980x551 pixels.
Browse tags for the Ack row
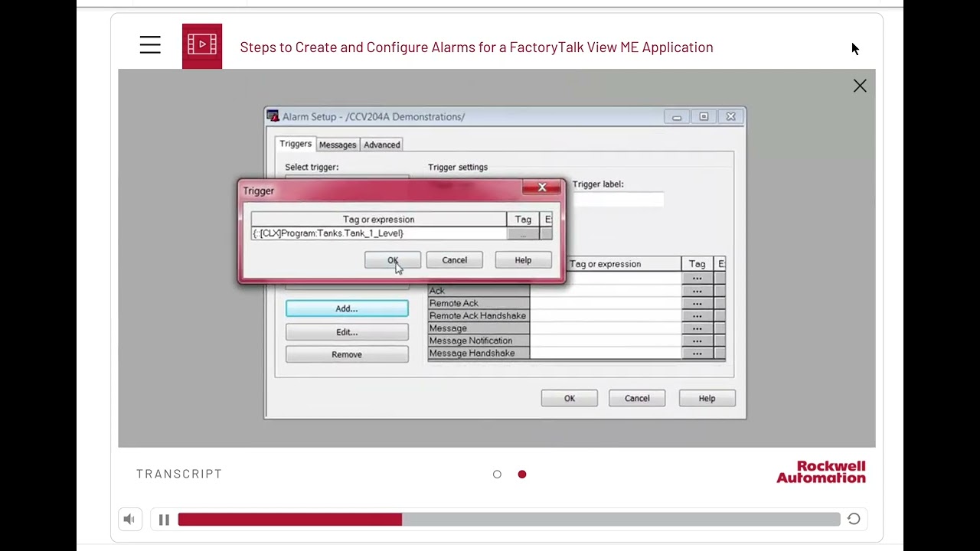tap(697, 291)
